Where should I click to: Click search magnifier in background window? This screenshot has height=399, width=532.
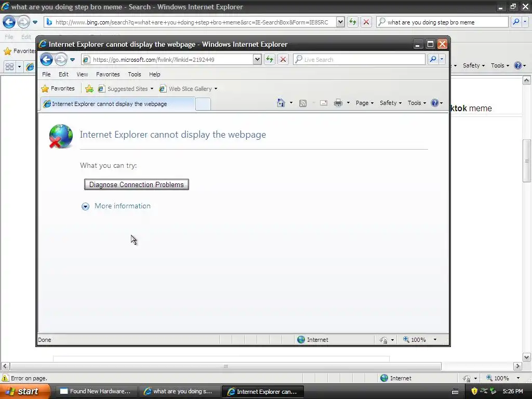click(x=516, y=22)
